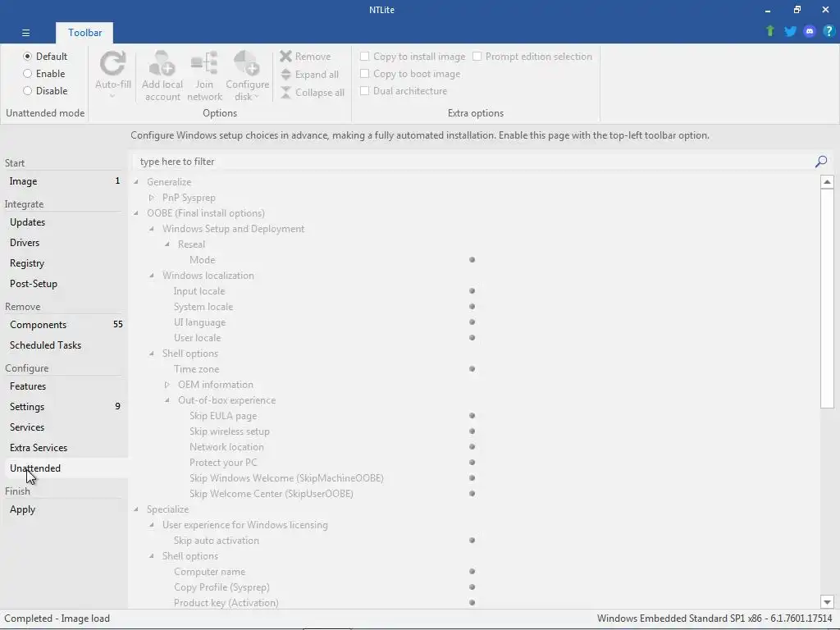Open the Updates page

[x=64, y=221]
